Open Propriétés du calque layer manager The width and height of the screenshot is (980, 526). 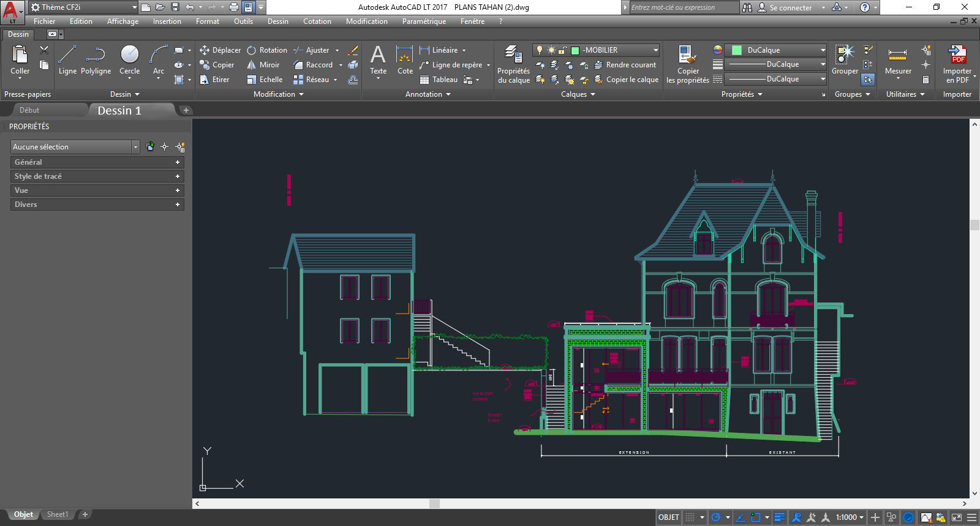click(x=513, y=64)
